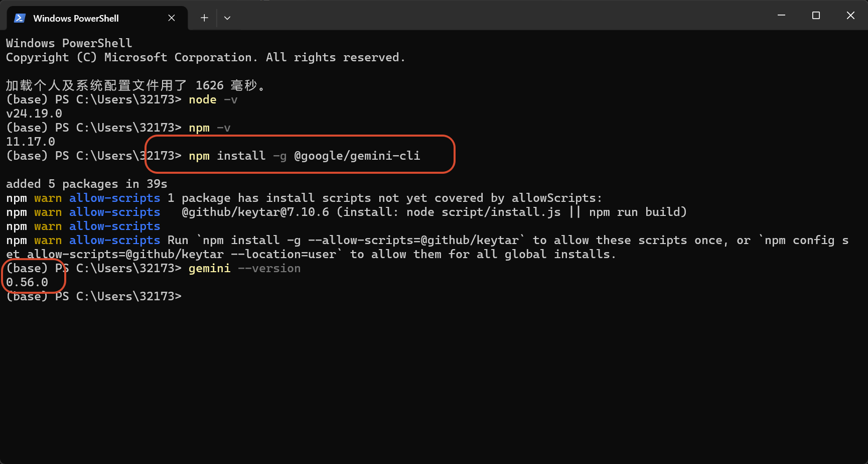The image size is (868, 464).
Task: Click the 'npm -v' command text
Action: [x=210, y=128]
